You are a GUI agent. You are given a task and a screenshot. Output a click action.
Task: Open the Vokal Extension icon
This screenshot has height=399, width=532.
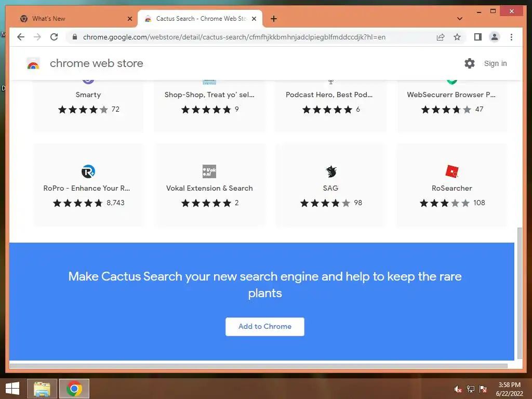coord(209,171)
